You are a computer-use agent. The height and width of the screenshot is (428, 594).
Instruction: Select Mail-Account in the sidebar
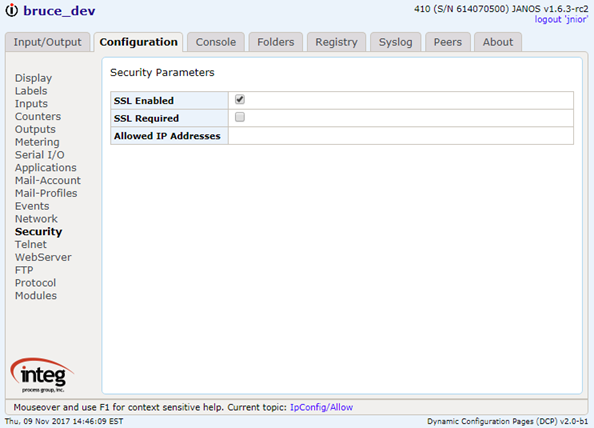[x=48, y=180]
